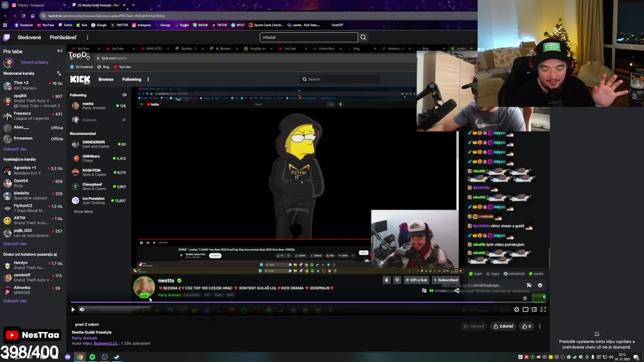Open Party Animals category below clip title
644x362 pixels.
click(x=85, y=338)
